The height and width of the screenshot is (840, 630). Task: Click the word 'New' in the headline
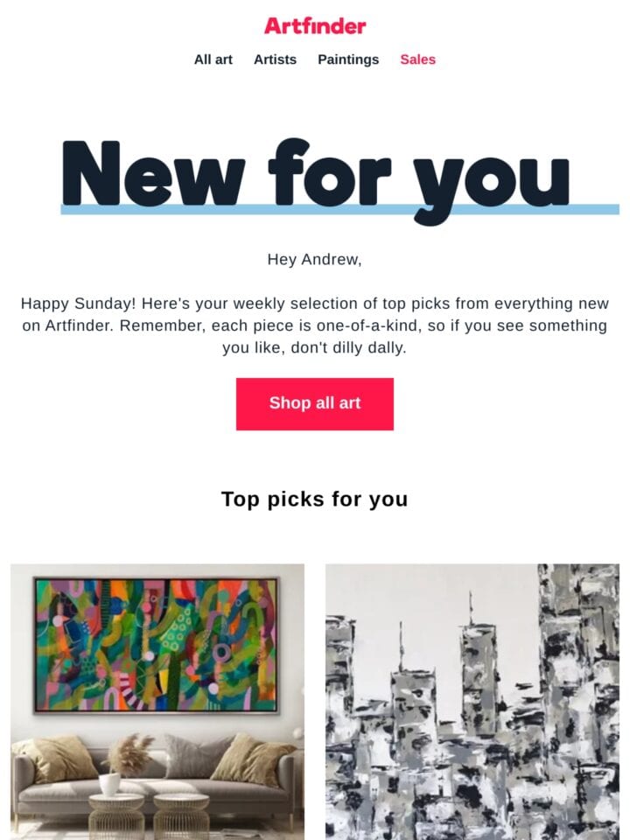[x=154, y=173]
